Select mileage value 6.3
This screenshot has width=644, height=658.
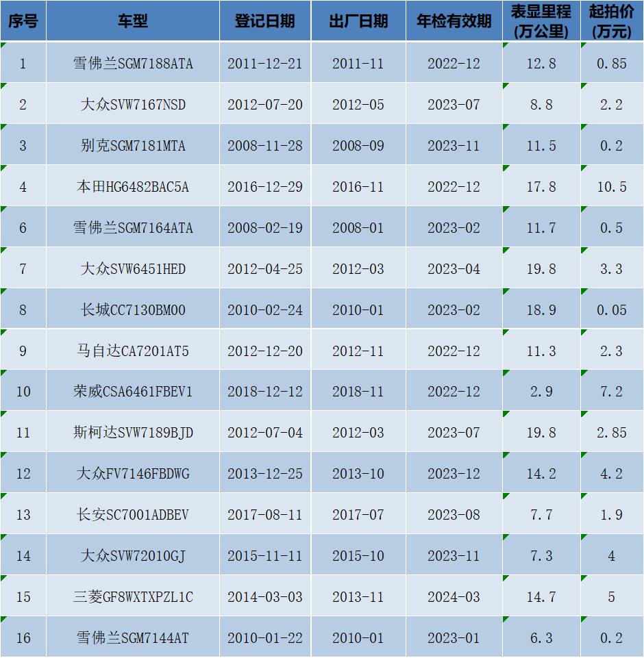click(541, 637)
